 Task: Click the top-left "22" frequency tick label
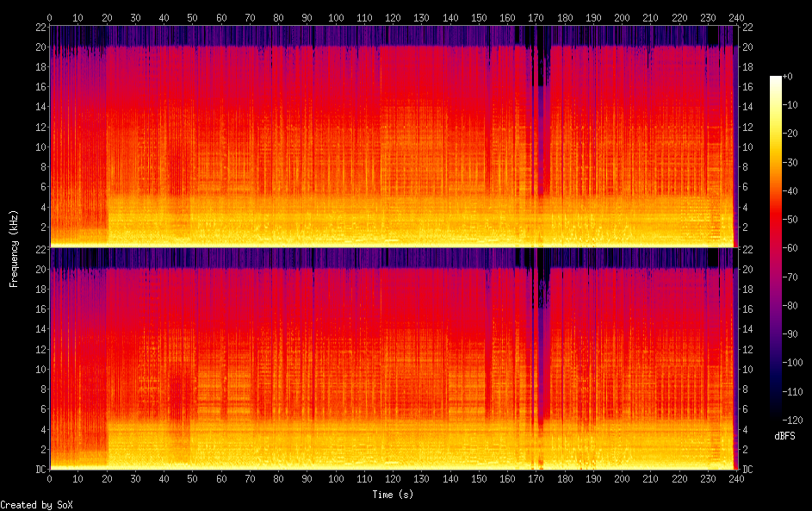(40, 27)
